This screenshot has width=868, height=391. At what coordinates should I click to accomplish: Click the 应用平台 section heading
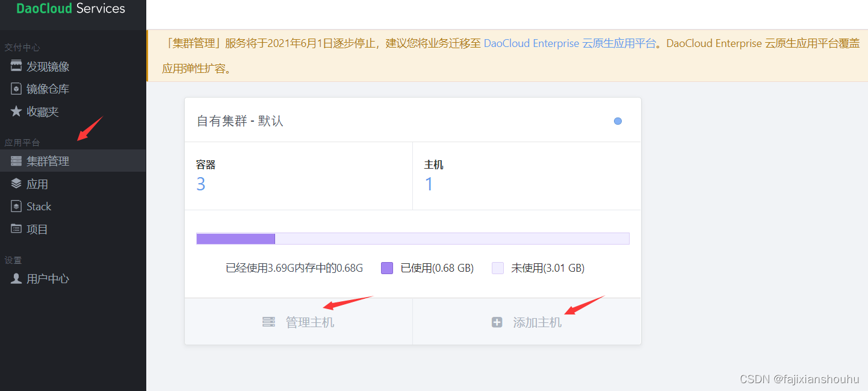(x=22, y=143)
